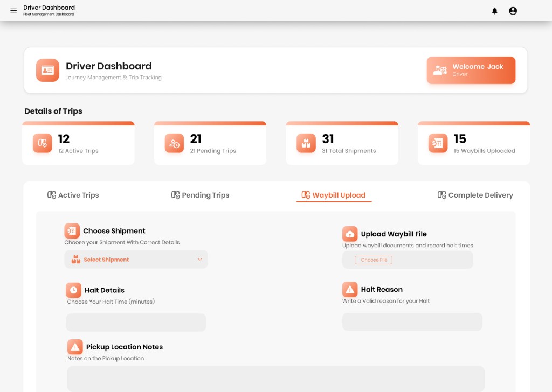Click the Active Trips card map icon

[x=42, y=143]
